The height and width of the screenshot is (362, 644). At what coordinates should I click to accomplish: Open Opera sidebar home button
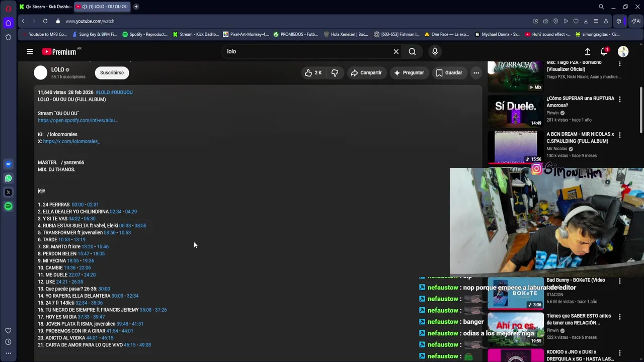(8, 23)
